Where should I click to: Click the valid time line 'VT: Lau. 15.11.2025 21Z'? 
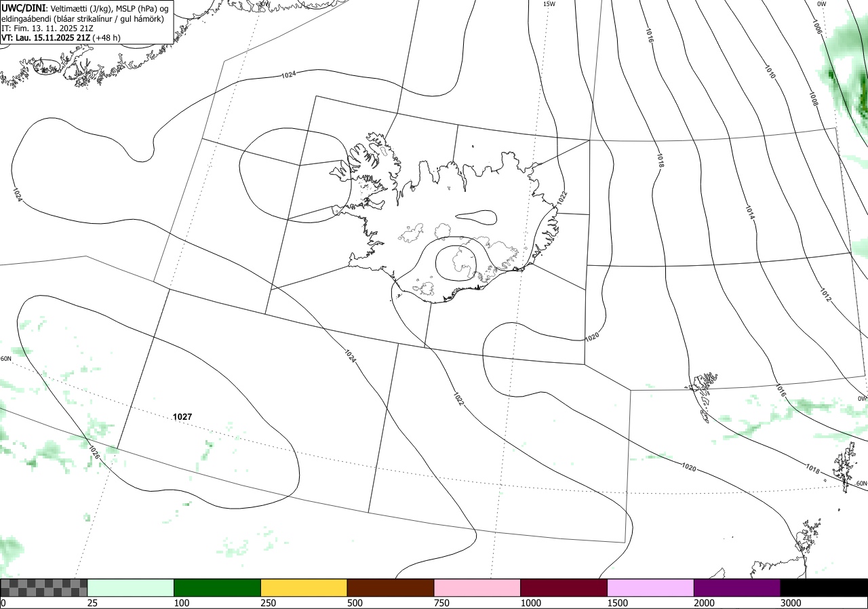(x=46, y=38)
